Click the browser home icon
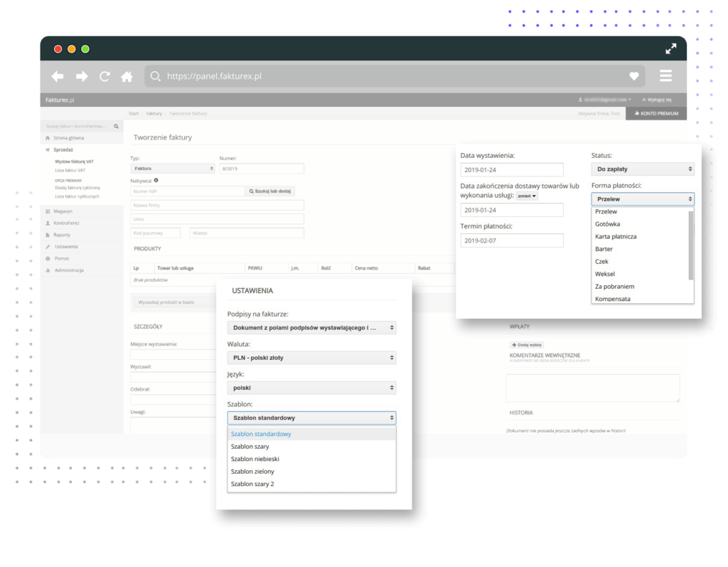 127,76
